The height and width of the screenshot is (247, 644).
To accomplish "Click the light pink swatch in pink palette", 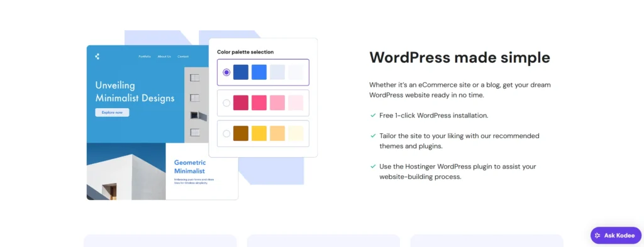I will coord(277,102).
